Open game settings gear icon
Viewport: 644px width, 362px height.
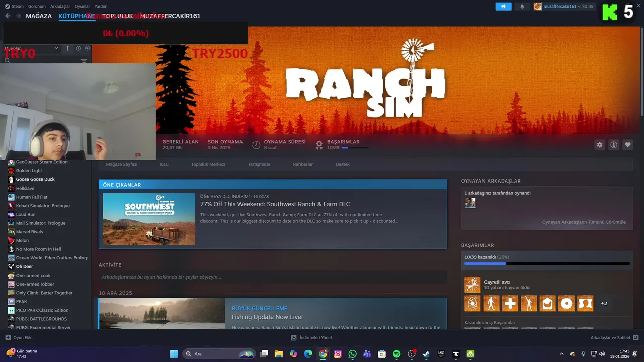[600, 145]
